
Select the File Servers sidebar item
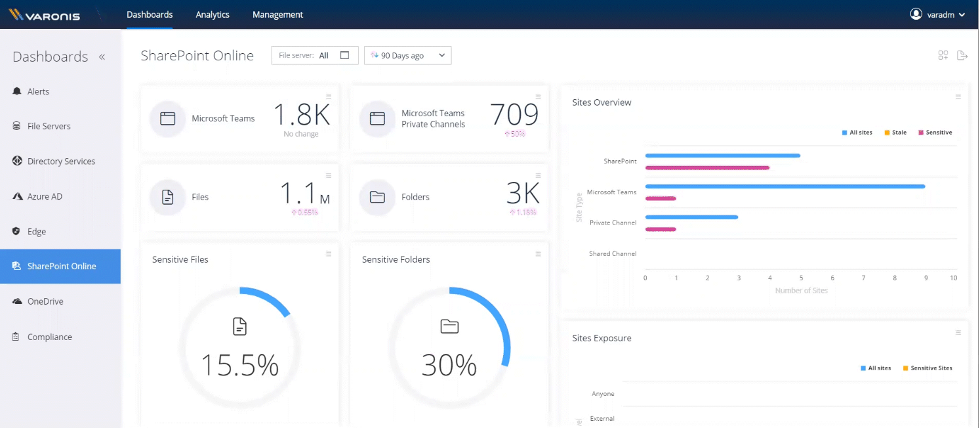click(49, 125)
